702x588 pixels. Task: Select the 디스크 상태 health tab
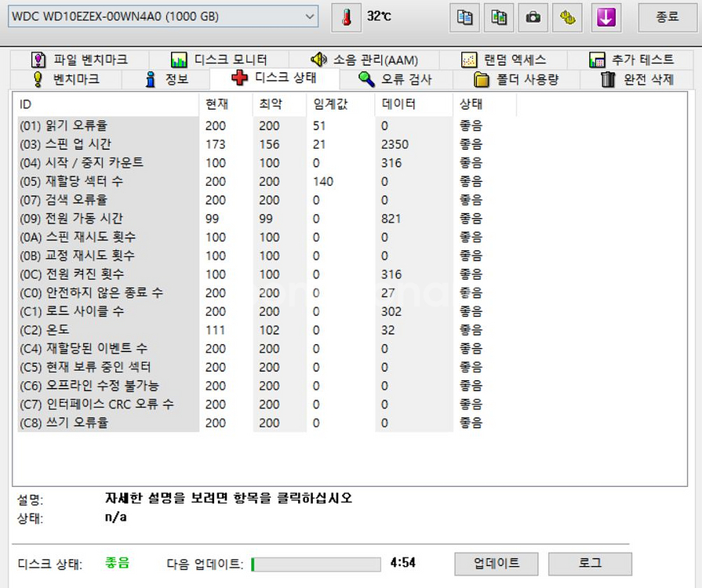274,78
